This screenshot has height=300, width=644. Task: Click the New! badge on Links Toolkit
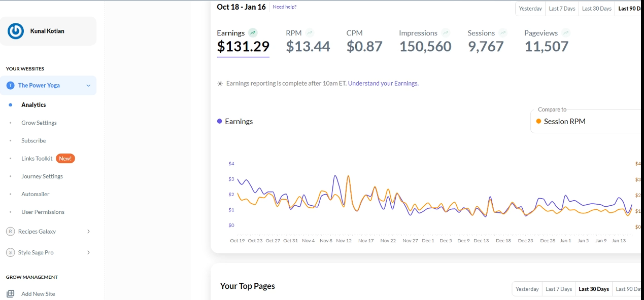65,159
